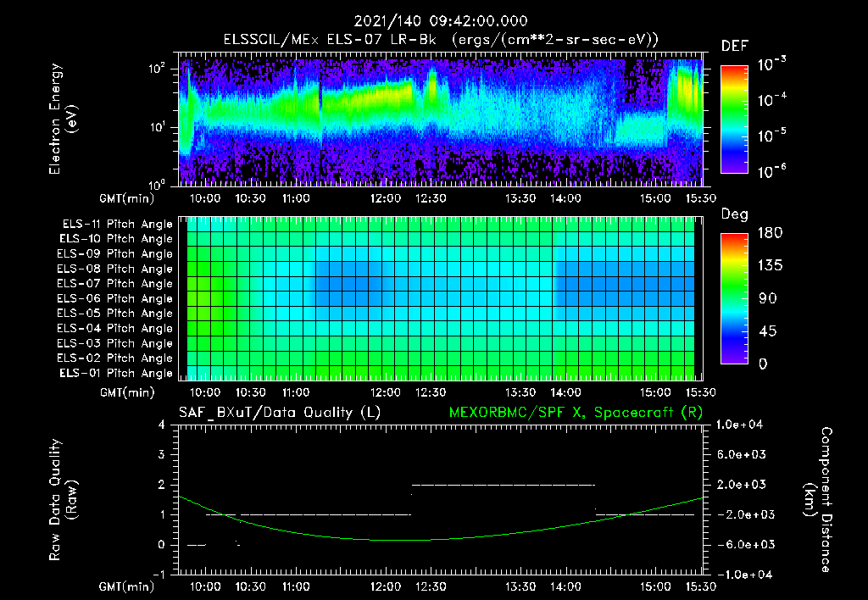Select the 0 value on the Deg scale
This screenshot has width=868, height=600.
[x=763, y=364]
